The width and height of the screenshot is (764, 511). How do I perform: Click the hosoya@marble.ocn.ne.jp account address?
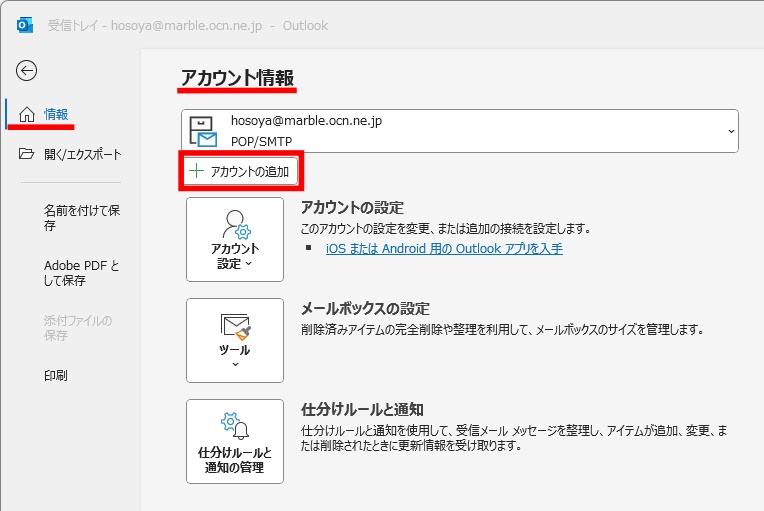(x=306, y=121)
